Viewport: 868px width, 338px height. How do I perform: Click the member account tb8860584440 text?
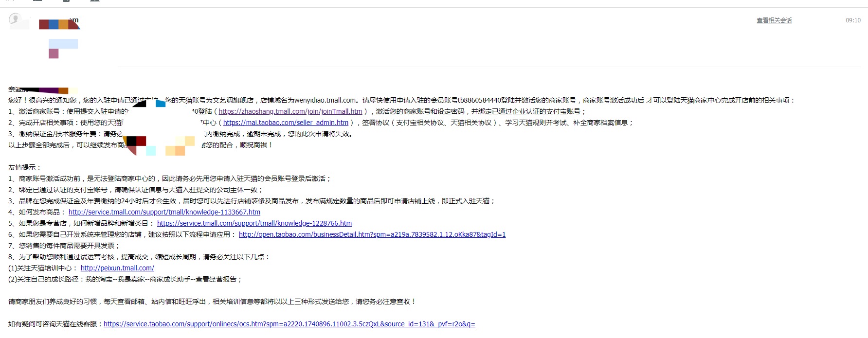click(479, 101)
